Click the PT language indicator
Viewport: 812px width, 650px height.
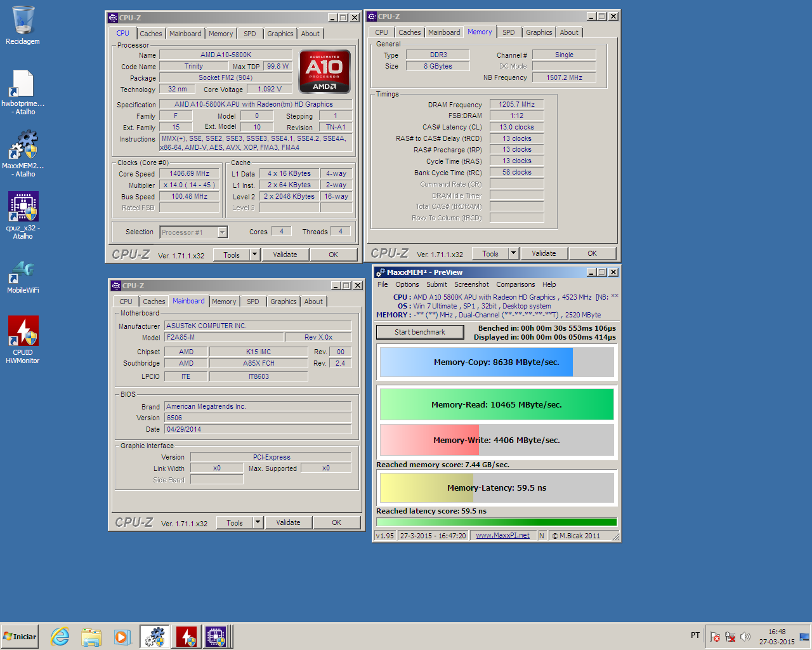click(695, 635)
